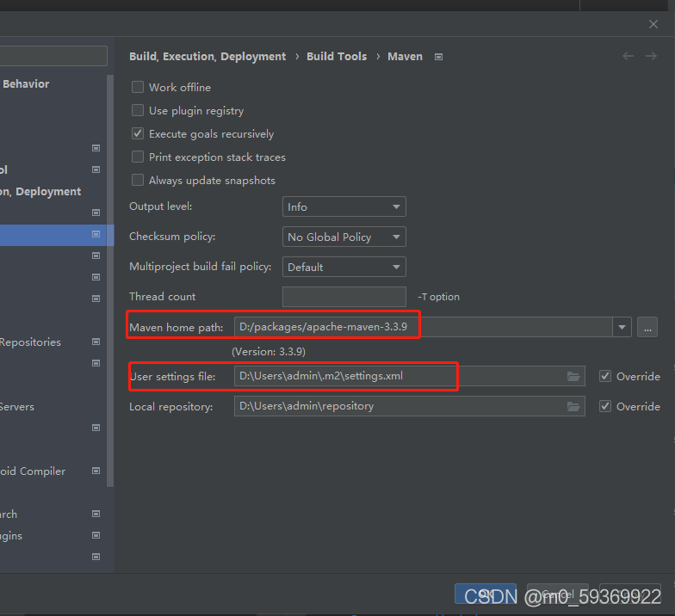The width and height of the screenshot is (675, 616).
Task: Click the Local repository path field
Action: (410, 406)
